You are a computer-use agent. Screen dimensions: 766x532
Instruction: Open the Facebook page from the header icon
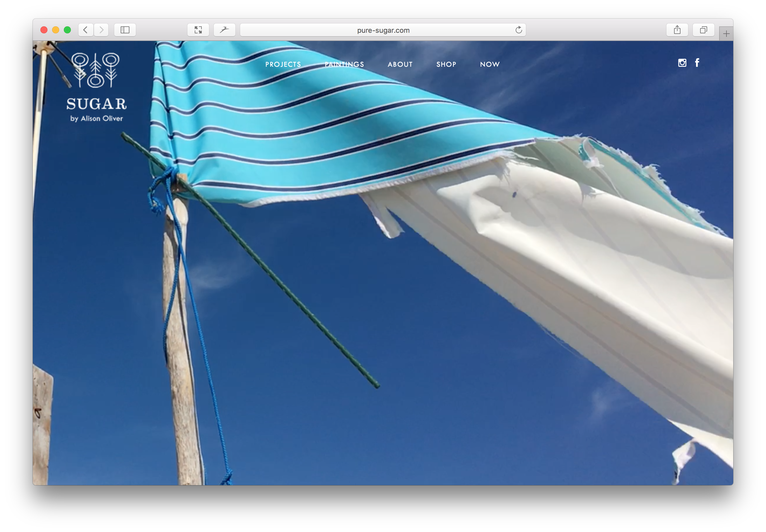tap(697, 63)
